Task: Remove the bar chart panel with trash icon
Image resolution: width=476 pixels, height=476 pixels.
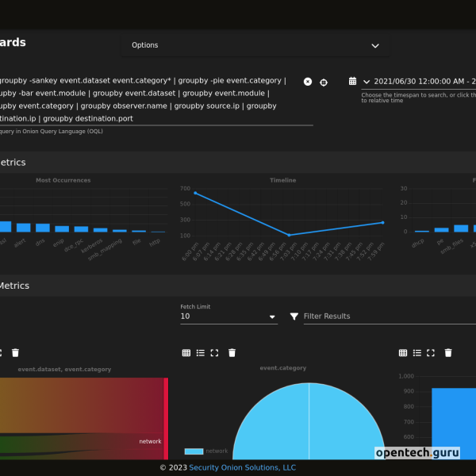Action: (x=448, y=353)
